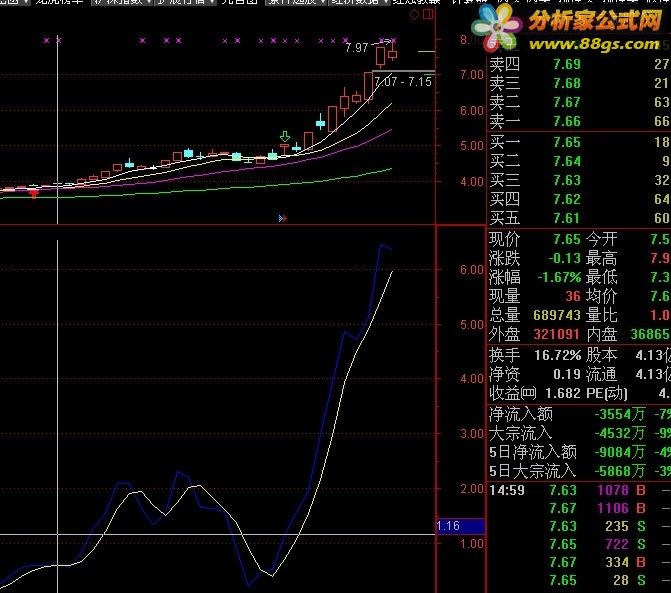Click the 7.97 high price label
671x593 pixels.
tap(357, 47)
